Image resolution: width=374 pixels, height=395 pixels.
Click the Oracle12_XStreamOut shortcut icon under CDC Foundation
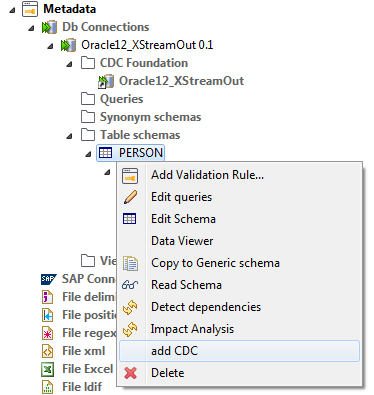106,81
